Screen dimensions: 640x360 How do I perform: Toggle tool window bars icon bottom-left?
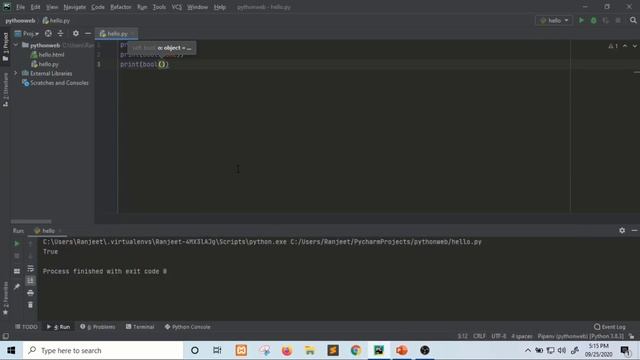[x=5, y=336]
